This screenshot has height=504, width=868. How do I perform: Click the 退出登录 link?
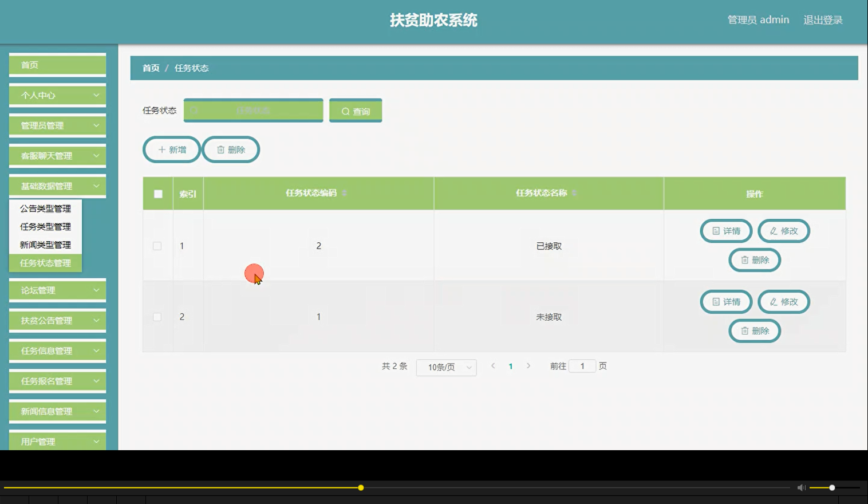tap(823, 19)
